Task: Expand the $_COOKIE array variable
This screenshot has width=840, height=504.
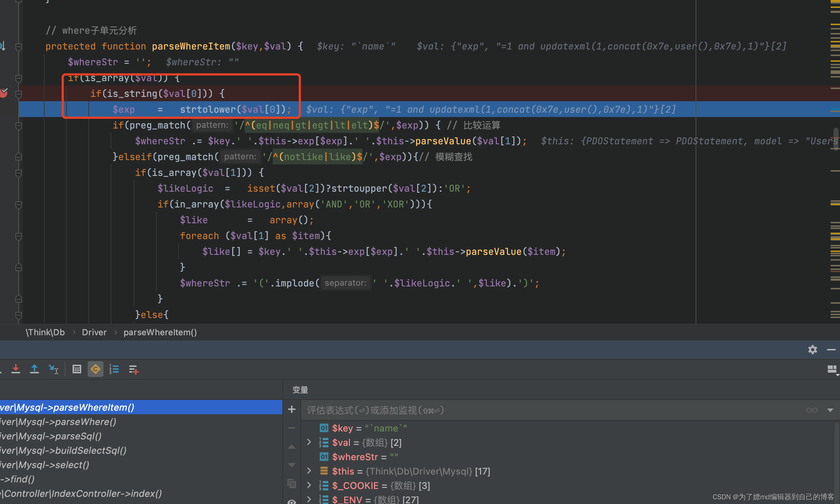Action: 309,485
